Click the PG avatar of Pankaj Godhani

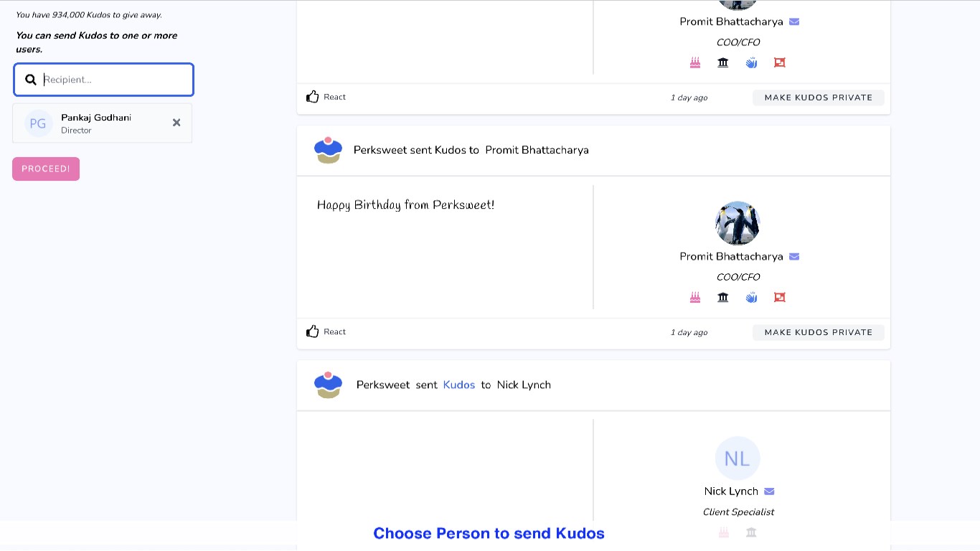38,123
